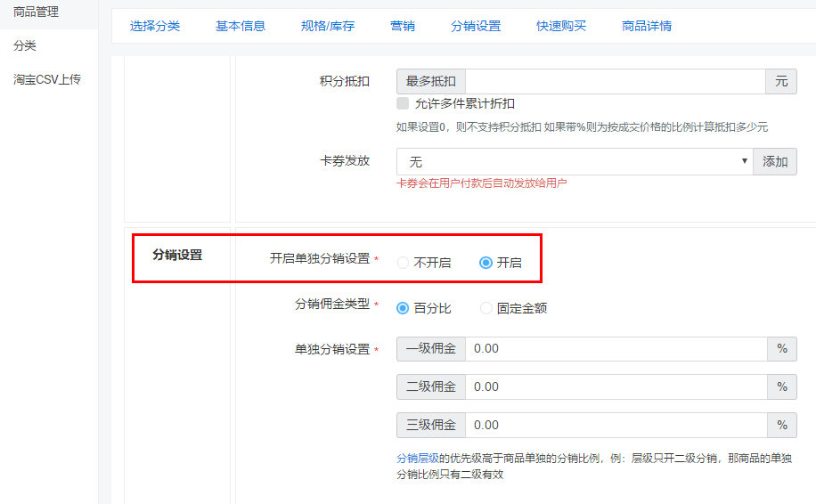
Task: Expand the 卡券发放 dropdown
Action: pos(575,161)
